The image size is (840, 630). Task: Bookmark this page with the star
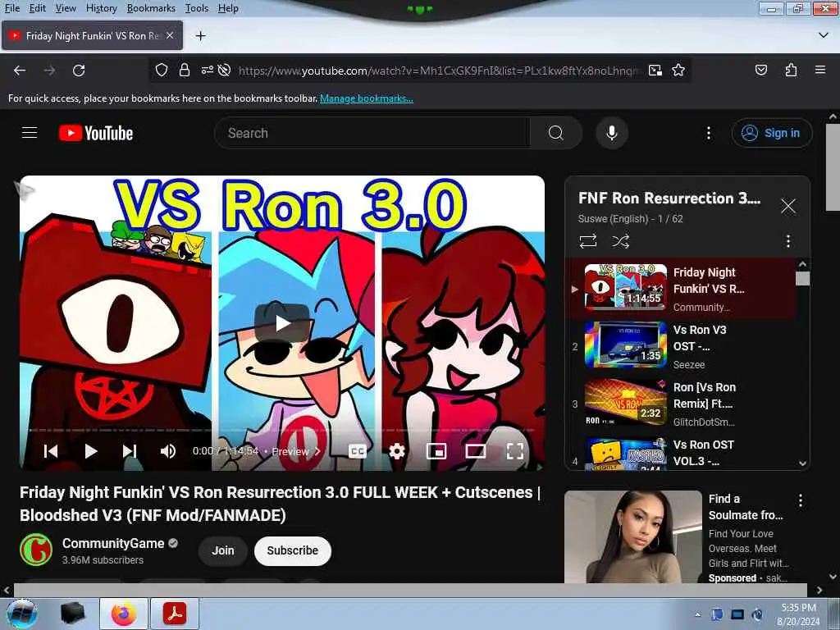click(x=678, y=71)
